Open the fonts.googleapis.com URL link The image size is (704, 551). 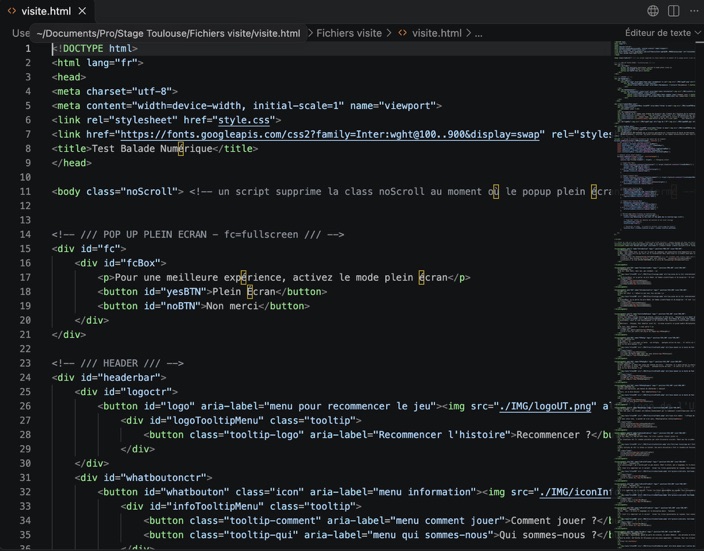(330, 134)
